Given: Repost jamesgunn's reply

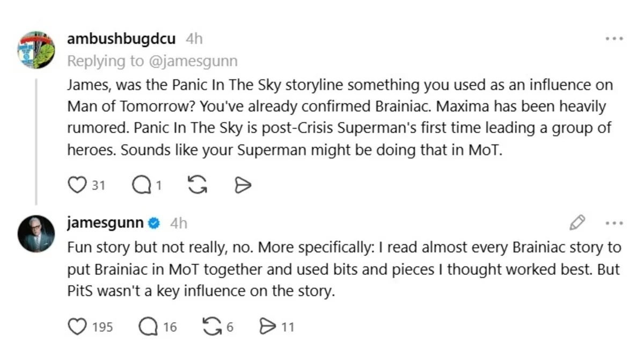Looking at the screenshot, I should point(211,326).
